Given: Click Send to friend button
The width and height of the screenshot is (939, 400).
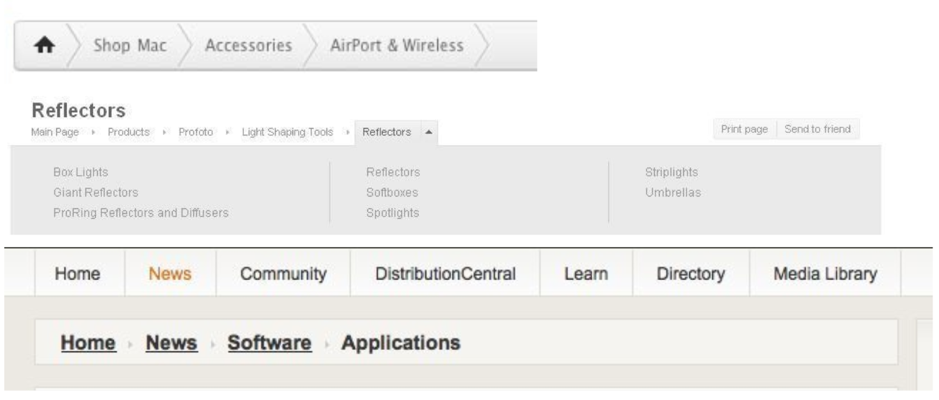Looking at the screenshot, I should point(816,130).
